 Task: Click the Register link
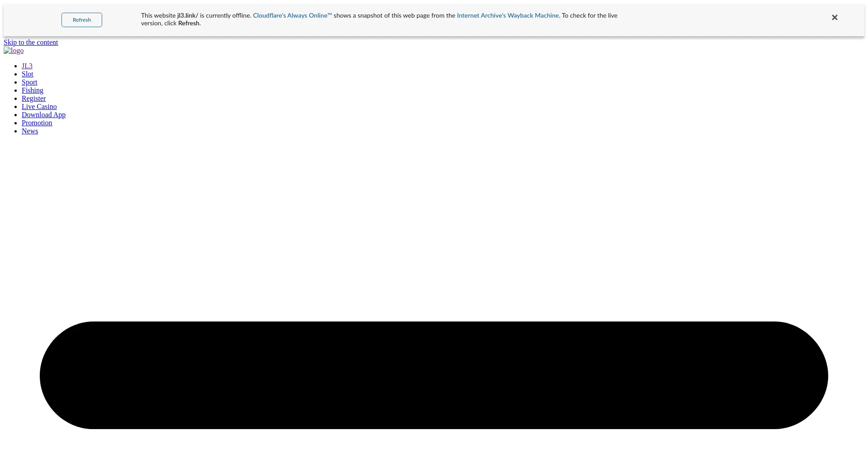[33, 99]
